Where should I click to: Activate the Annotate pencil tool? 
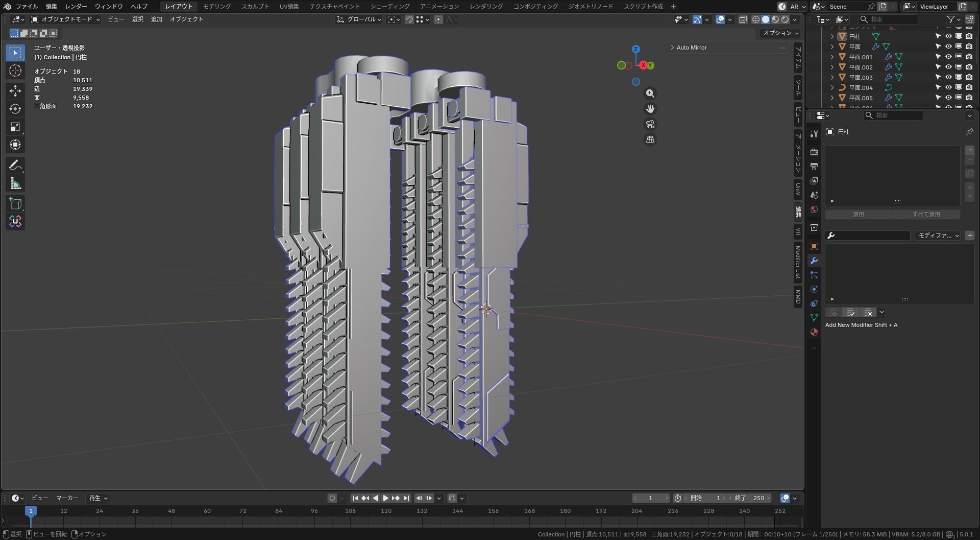point(15,166)
